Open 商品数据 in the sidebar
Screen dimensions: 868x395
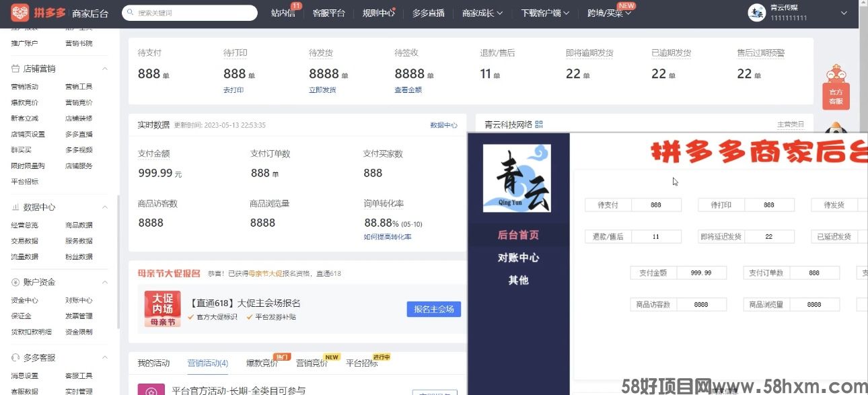79,225
